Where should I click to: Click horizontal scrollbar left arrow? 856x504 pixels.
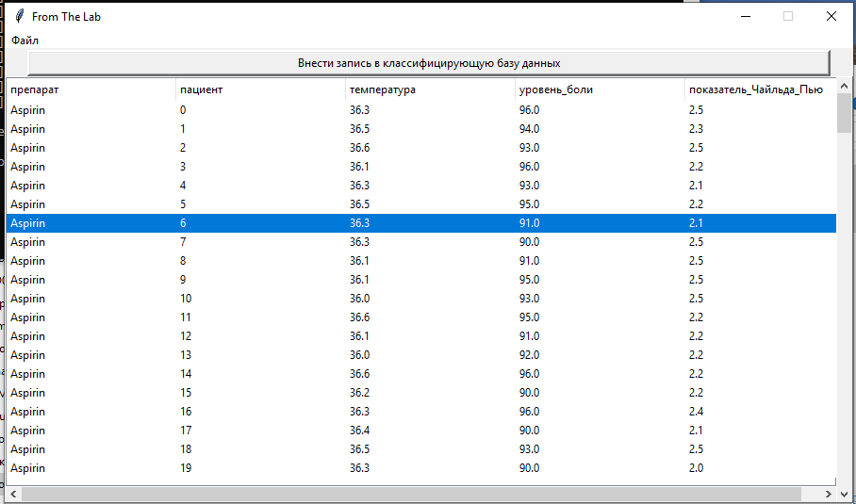point(13,494)
